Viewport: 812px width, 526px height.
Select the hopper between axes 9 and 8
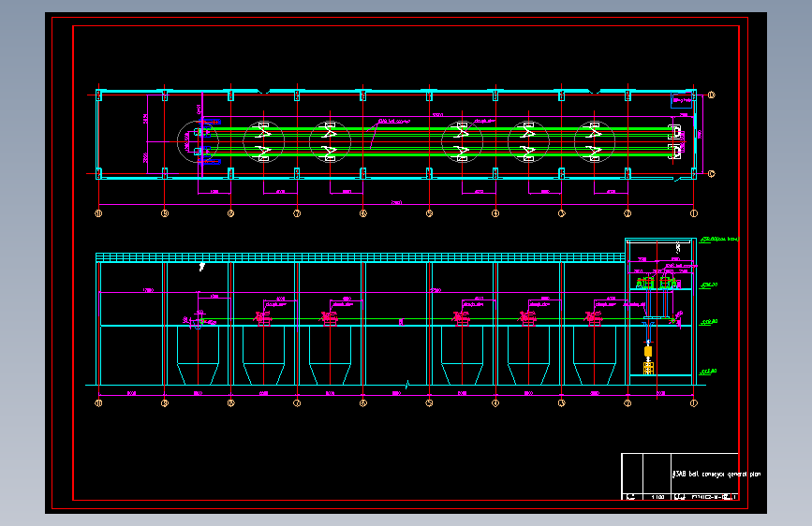click(198, 355)
